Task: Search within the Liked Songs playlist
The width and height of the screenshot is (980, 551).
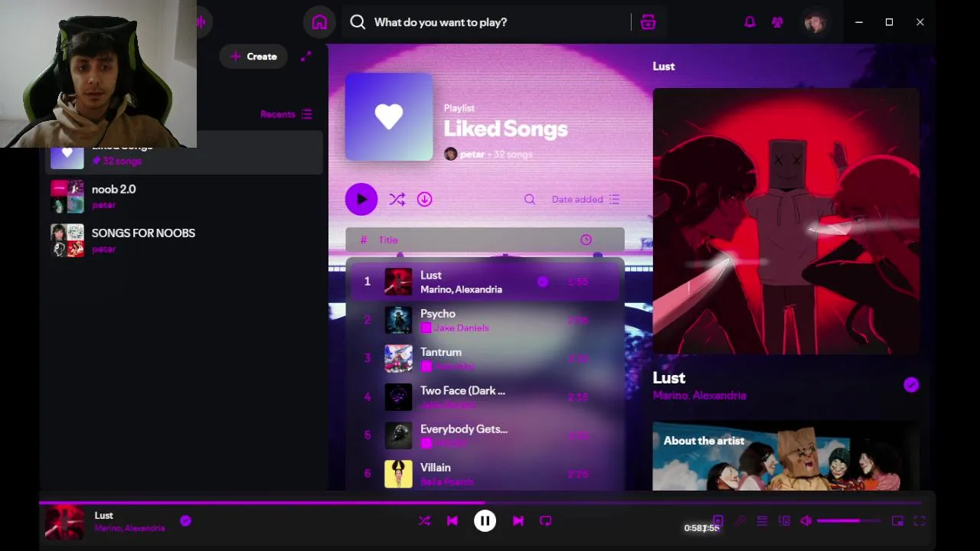Action: 530,200
